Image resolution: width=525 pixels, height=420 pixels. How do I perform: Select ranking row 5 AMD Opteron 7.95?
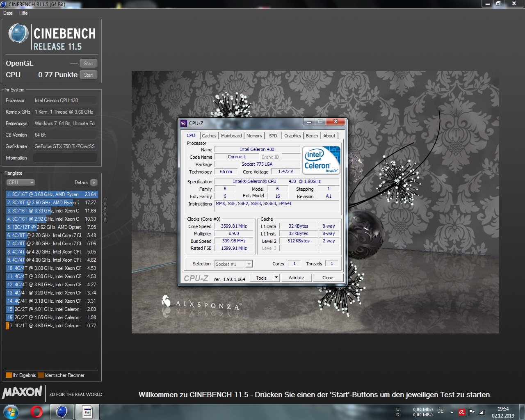tap(52, 227)
